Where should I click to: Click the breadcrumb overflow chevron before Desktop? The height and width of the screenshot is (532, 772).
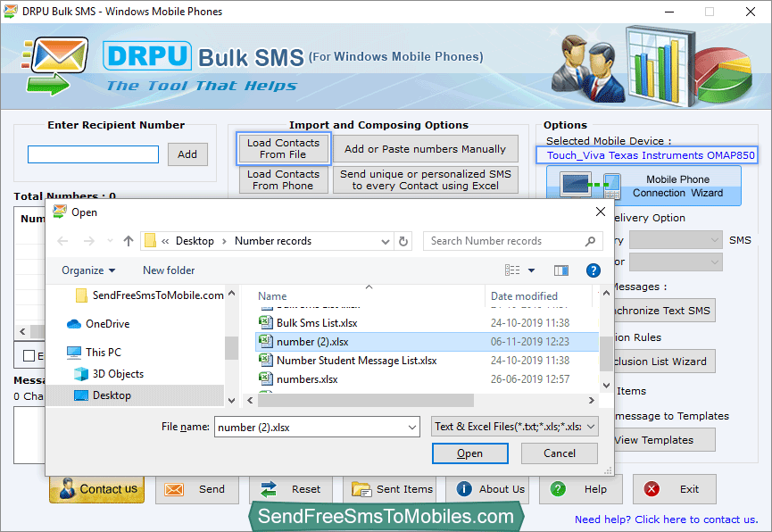(165, 241)
